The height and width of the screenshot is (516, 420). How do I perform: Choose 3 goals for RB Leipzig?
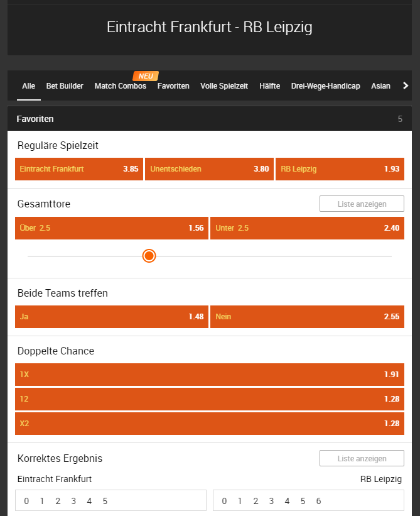tap(271, 501)
